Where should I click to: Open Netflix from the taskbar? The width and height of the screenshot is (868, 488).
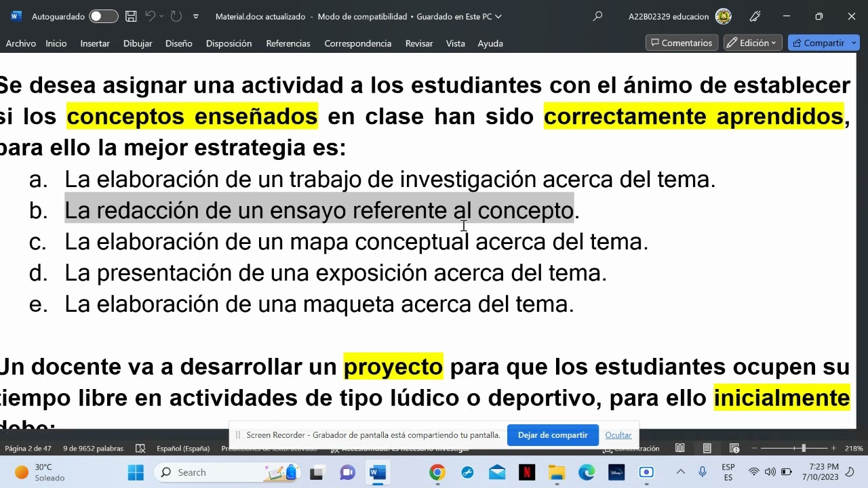[527, 472]
